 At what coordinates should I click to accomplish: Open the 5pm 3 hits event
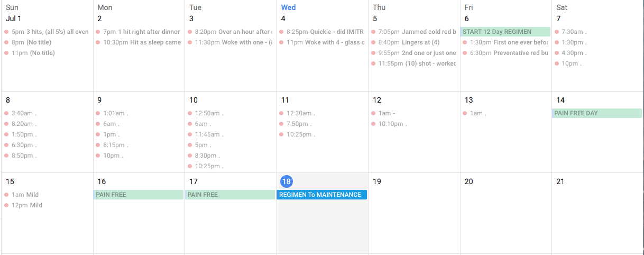tap(47, 32)
